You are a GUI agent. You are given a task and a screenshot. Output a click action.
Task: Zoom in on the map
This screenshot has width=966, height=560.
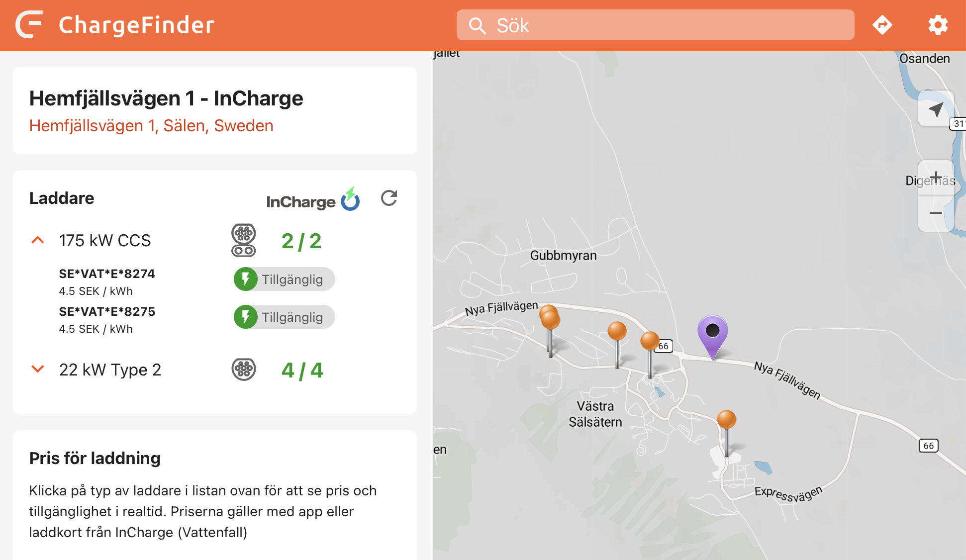pyautogui.click(x=936, y=178)
